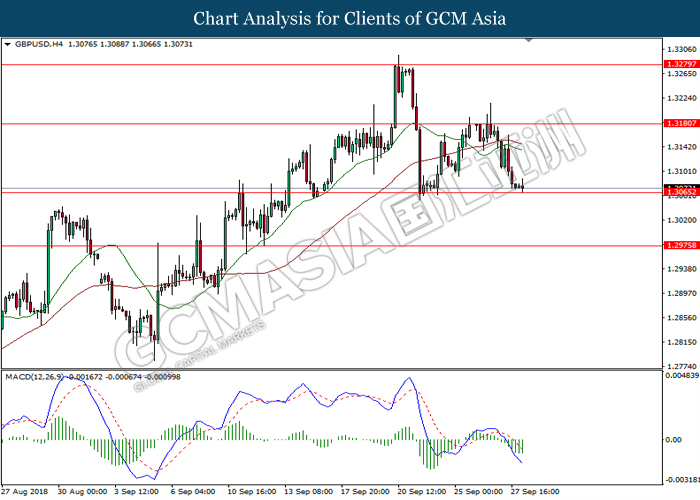Click the 1.33060 price scale label
700x500 pixels.
click(682, 49)
